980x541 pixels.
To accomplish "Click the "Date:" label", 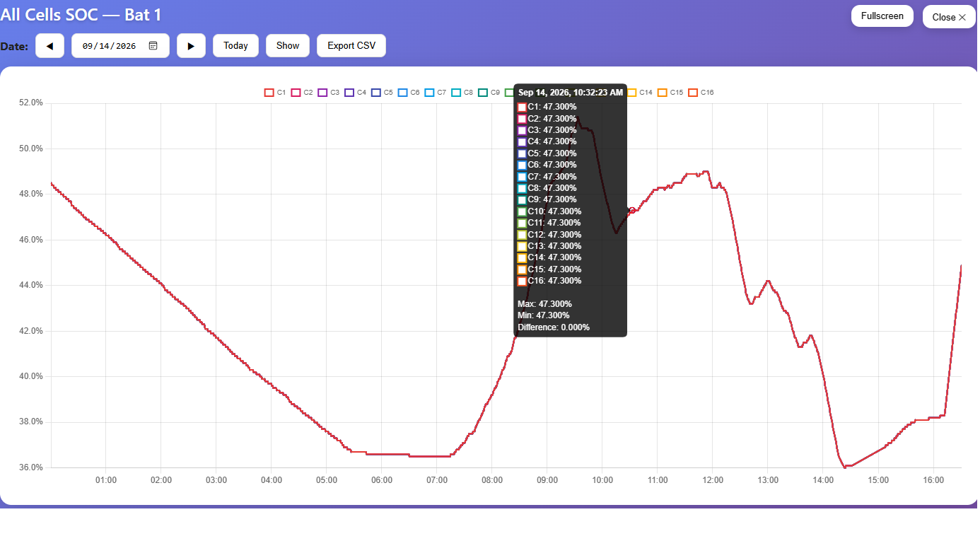I will click(14, 46).
